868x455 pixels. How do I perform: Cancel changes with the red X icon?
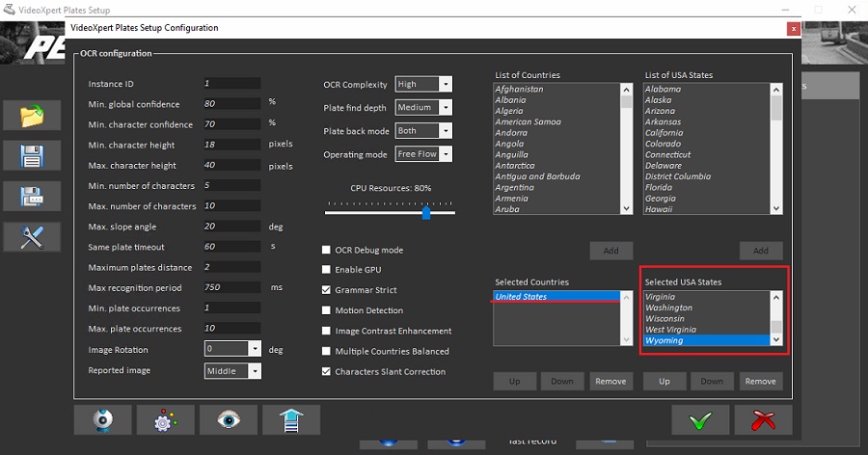click(x=764, y=420)
